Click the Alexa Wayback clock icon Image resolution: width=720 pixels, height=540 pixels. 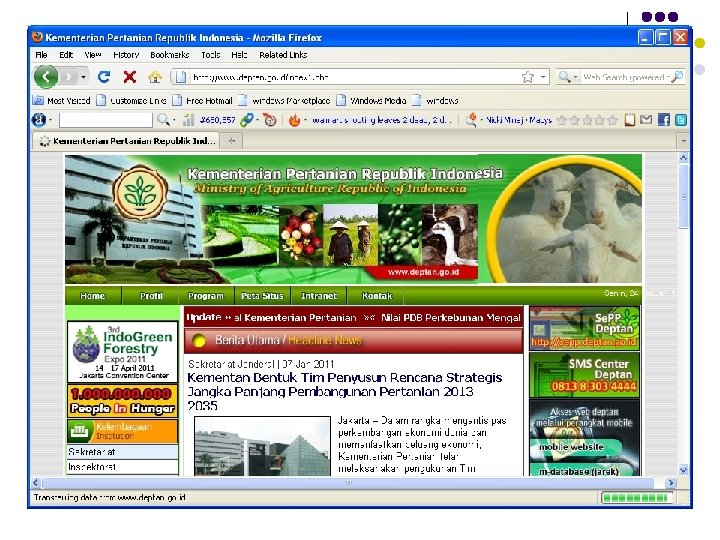(x=270, y=120)
